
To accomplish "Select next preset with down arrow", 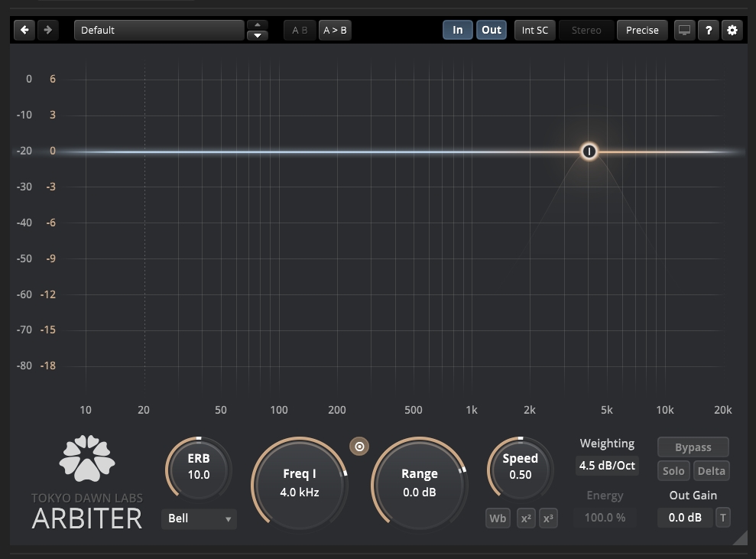I will coord(258,35).
